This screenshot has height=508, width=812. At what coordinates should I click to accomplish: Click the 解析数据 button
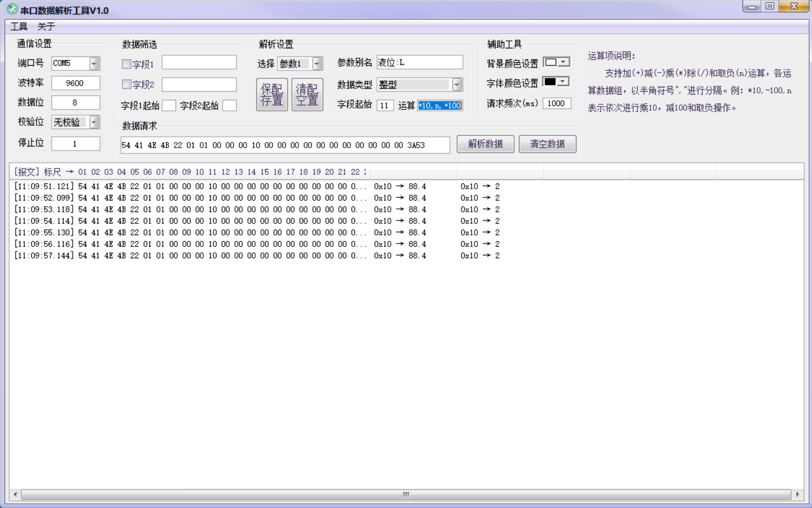pyautogui.click(x=485, y=144)
